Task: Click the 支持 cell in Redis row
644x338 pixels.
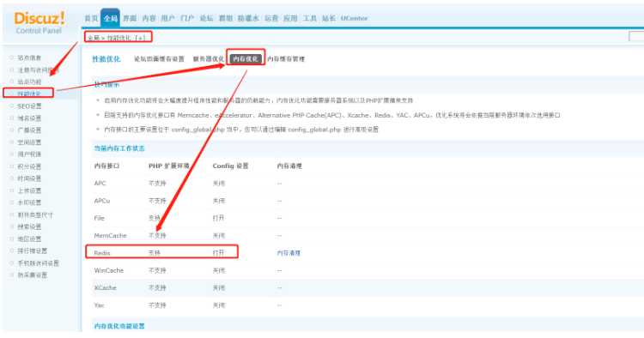Action: (x=155, y=253)
